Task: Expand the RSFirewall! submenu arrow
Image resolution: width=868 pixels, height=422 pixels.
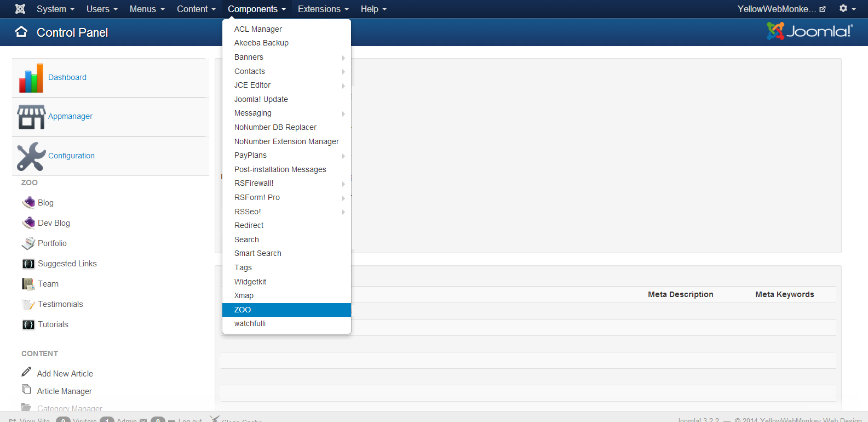Action: point(343,184)
